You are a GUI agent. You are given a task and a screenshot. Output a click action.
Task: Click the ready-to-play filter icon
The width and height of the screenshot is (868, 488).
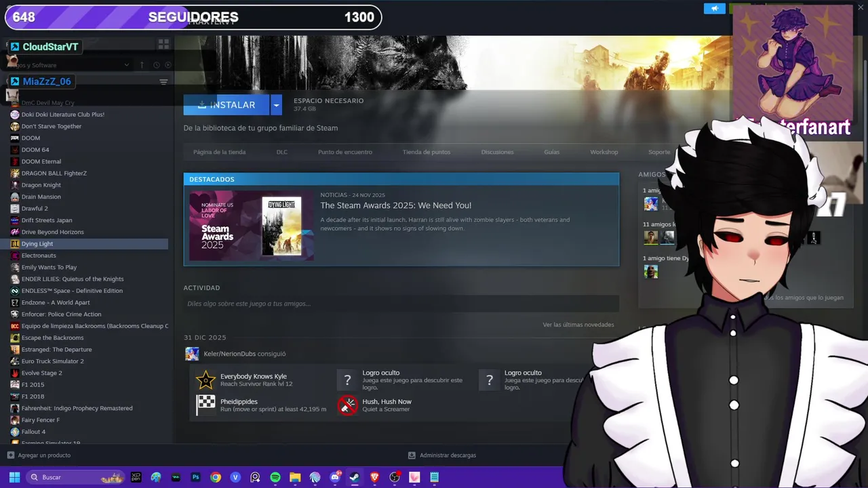tap(168, 65)
